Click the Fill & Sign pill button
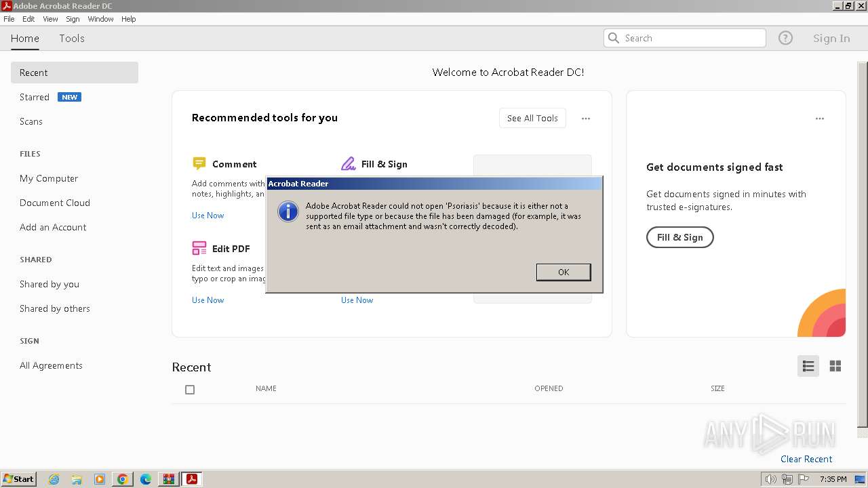 679,237
